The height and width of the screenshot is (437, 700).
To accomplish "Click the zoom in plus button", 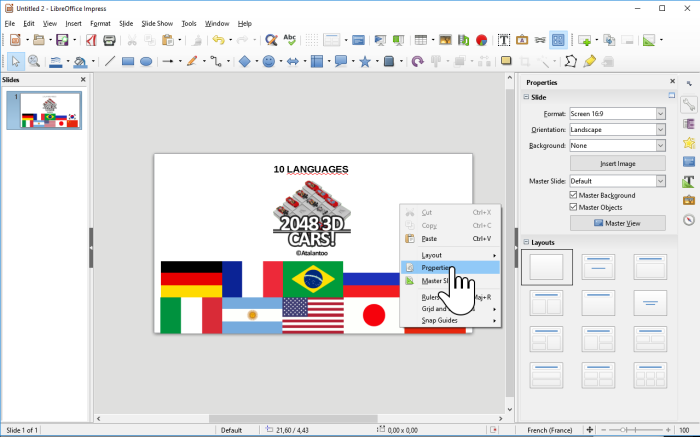I will (x=668, y=430).
